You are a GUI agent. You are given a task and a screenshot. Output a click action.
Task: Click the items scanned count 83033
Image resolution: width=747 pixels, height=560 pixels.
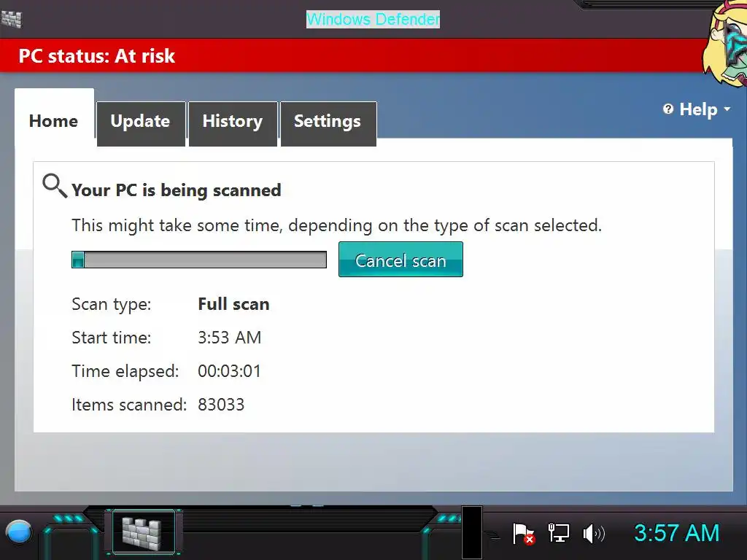point(221,405)
